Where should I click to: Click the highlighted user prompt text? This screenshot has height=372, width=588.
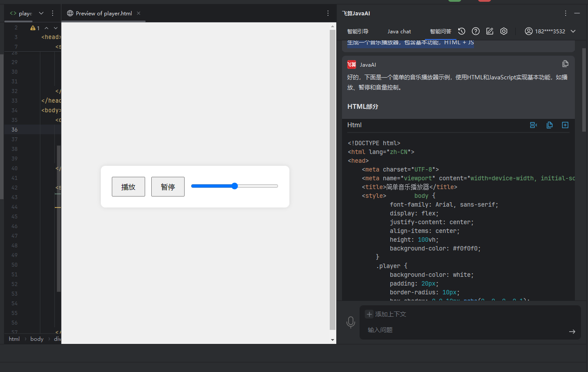coord(410,43)
